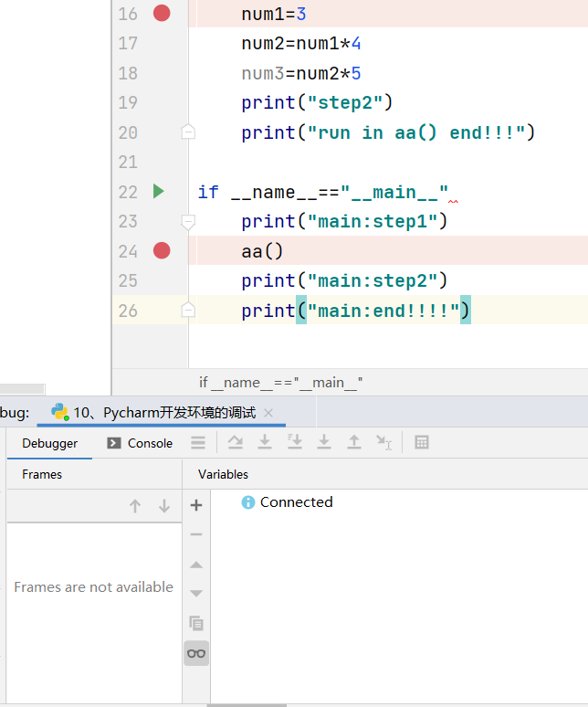Select next frame with the down arrow
Screen dimensions: 588x707
click(x=164, y=506)
